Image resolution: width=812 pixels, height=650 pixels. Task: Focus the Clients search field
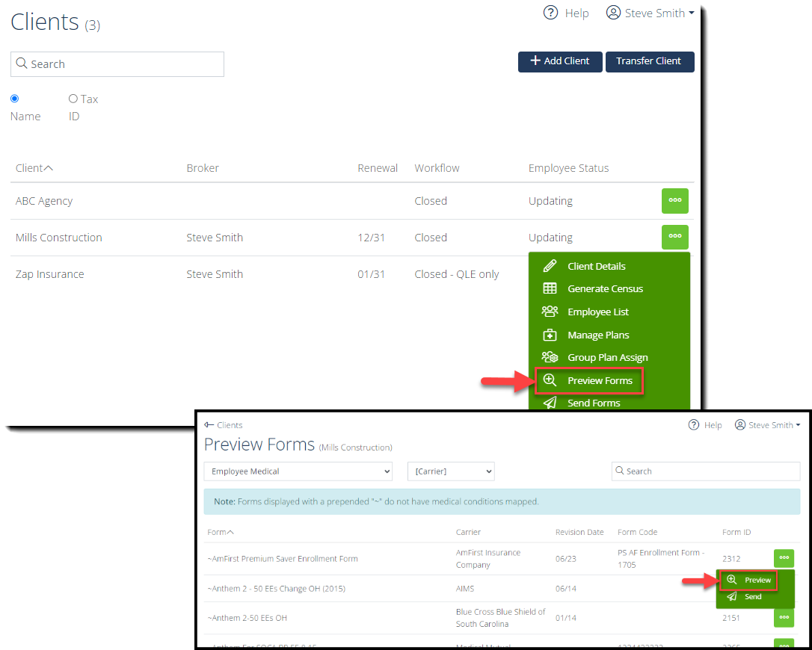pos(117,64)
